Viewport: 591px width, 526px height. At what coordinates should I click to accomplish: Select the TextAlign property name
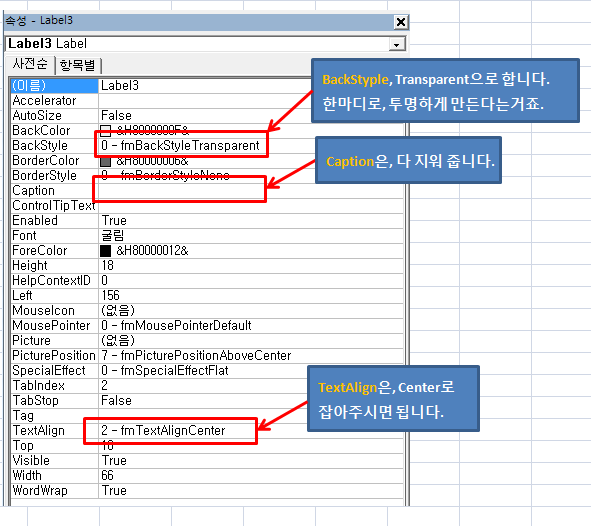coord(38,430)
